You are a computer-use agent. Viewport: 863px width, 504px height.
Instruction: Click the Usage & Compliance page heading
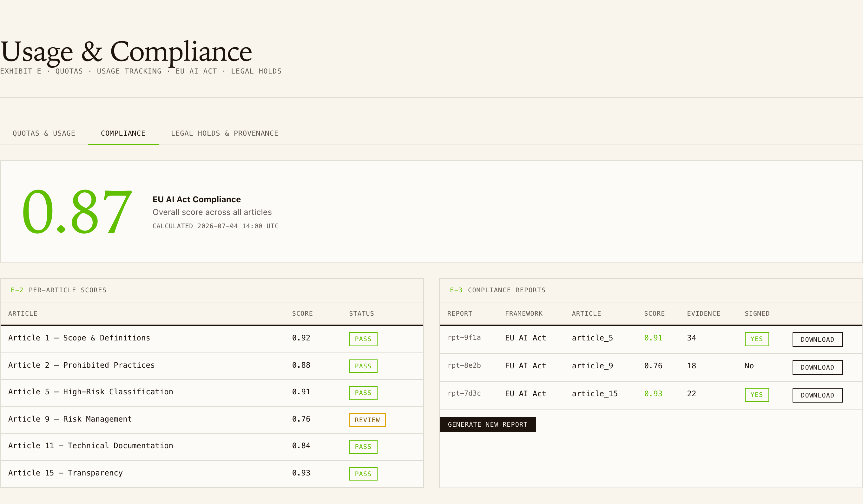click(x=126, y=51)
